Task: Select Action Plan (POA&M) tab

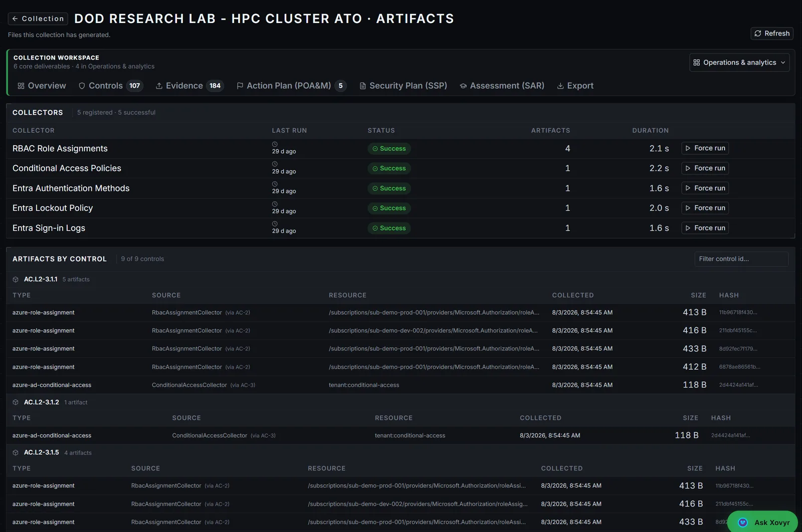Action: [x=291, y=86]
